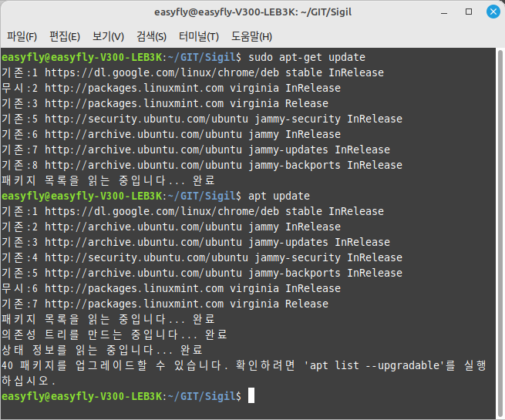Click '기존:4' security.ubuntu.com jammy-security line
505x420 pixels.
(x=202, y=258)
